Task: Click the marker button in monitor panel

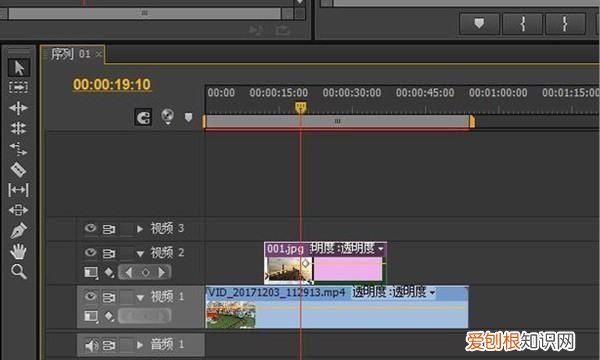Action: [x=479, y=24]
